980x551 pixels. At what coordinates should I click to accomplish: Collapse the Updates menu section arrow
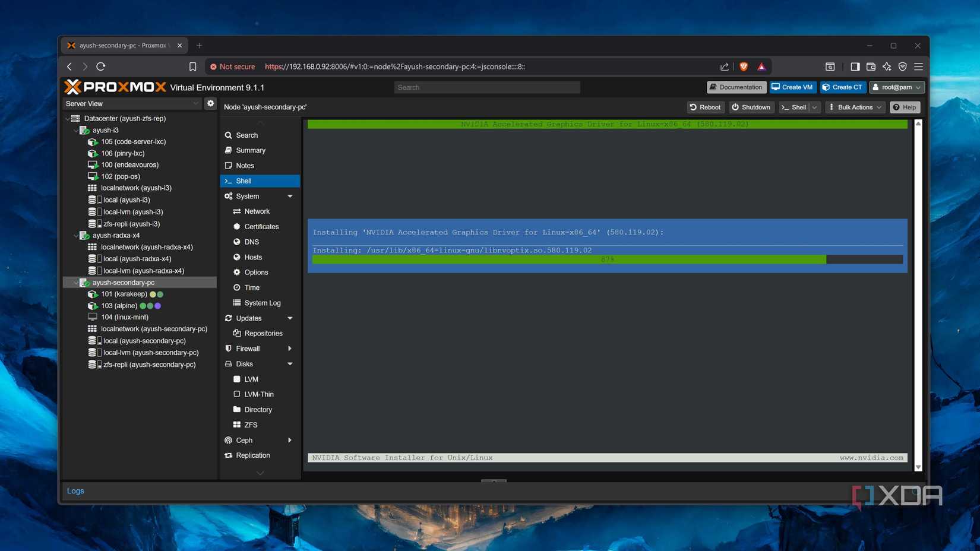(x=290, y=318)
